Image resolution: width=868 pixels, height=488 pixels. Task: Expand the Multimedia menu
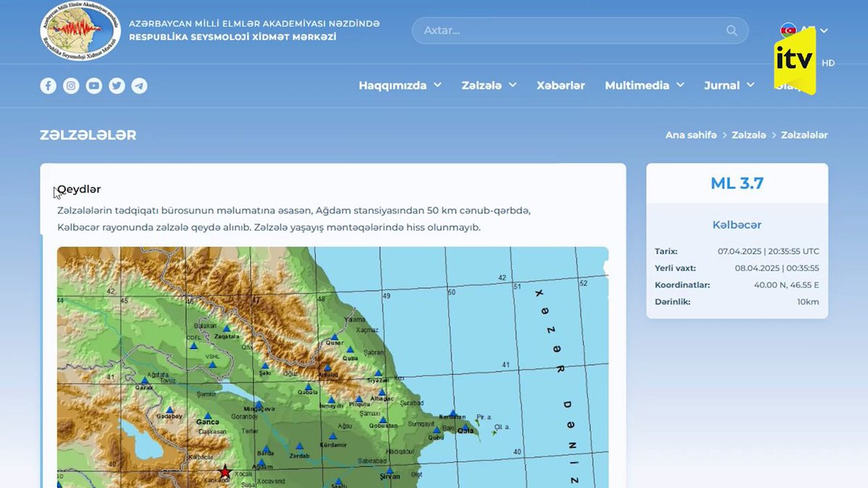coord(644,85)
